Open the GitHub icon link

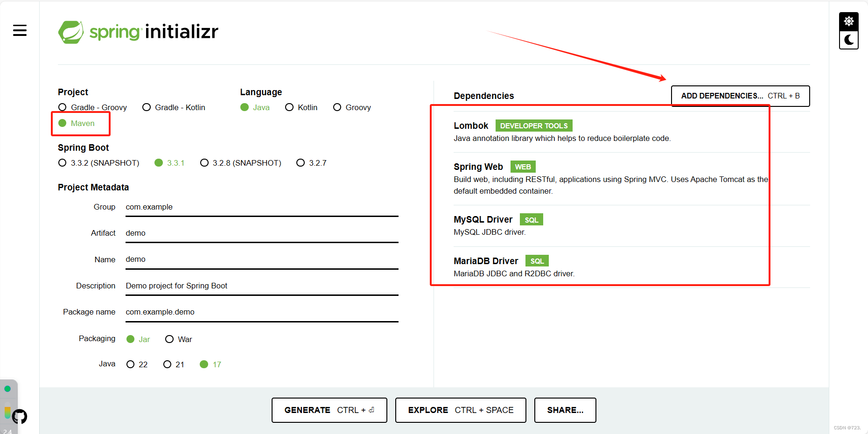click(x=20, y=416)
